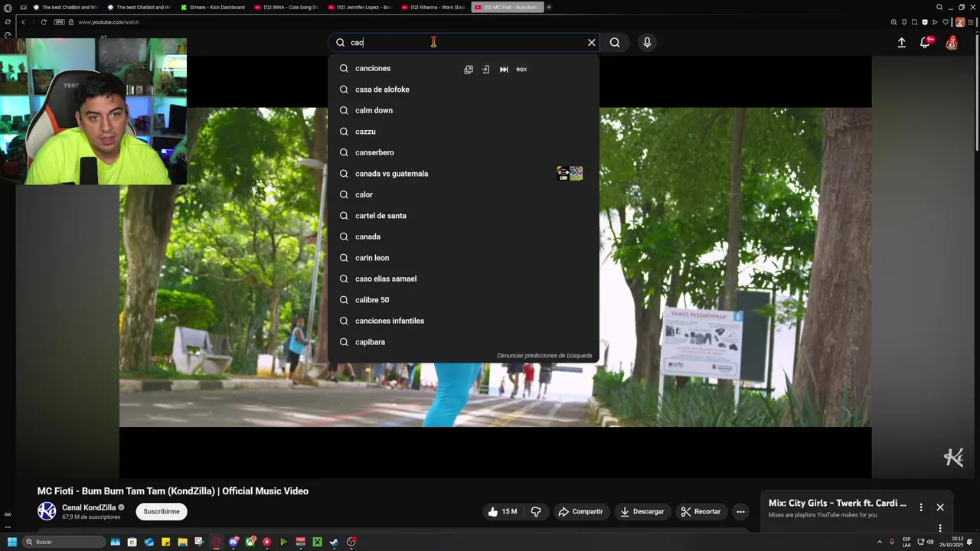
Task: Choose "caso elias samael" suggestion
Action: [x=463, y=279]
